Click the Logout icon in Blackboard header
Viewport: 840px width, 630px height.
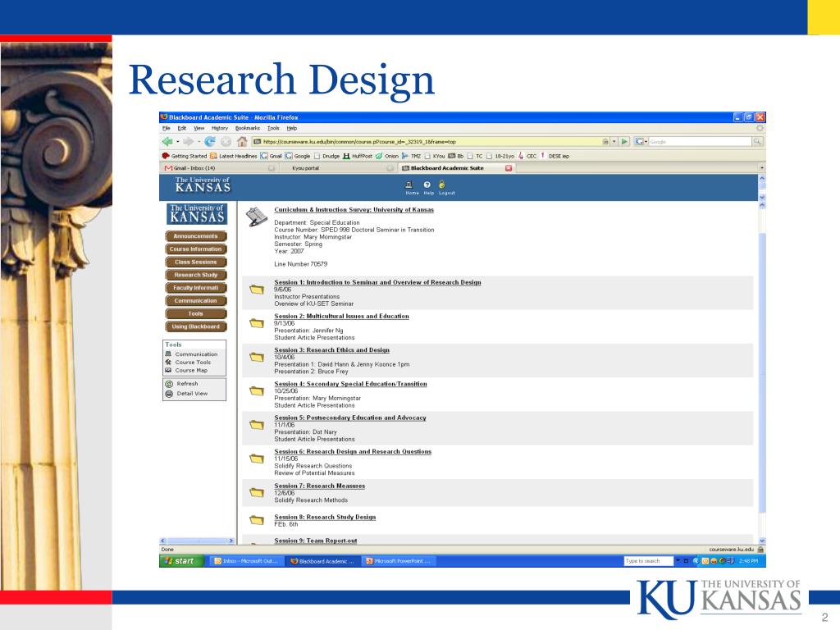coord(442,185)
